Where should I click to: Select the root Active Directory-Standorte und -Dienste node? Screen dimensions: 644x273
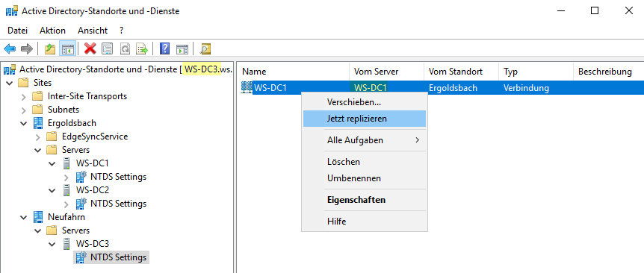pos(126,69)
